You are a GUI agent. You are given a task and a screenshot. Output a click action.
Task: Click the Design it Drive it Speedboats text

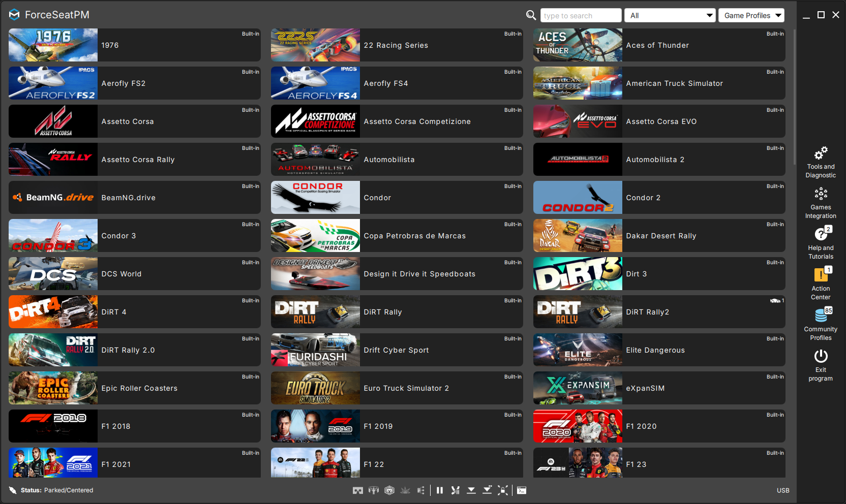(419, 274)
